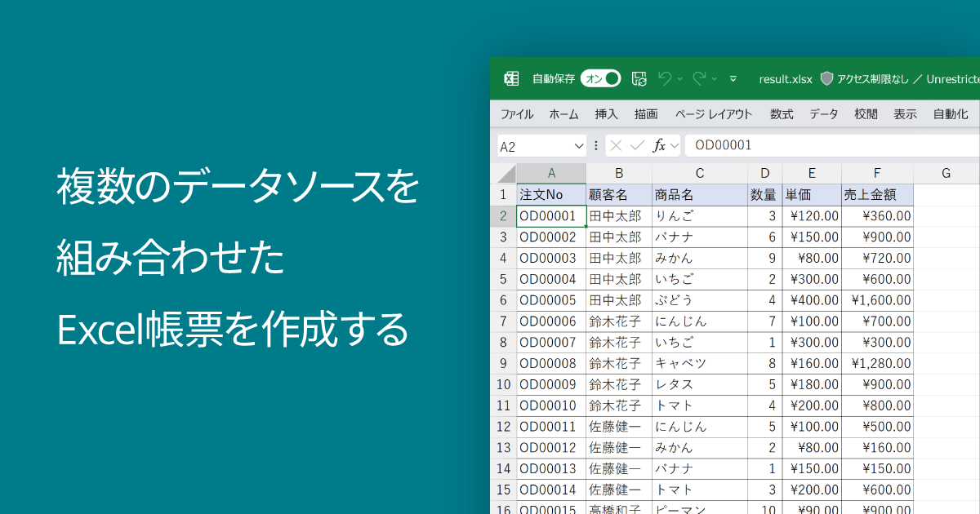
Task: Click the Redo arrow icon
Action: (x=699, y=78)
